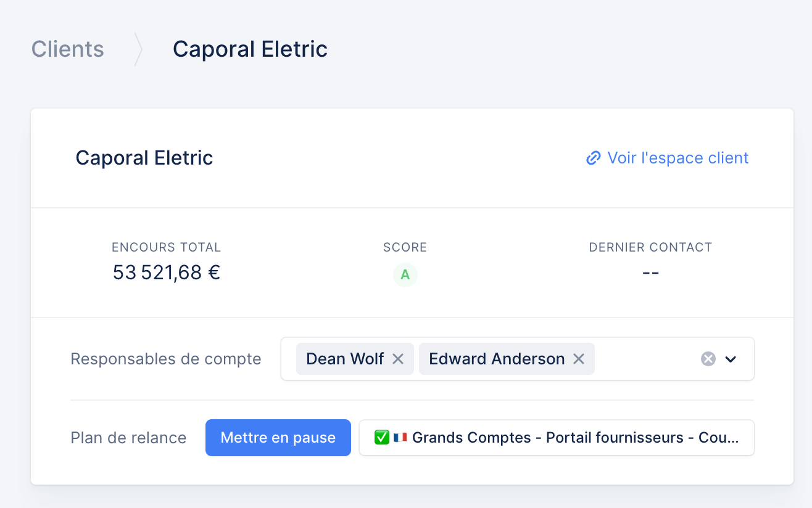This screenshot has width=812, height=508.
Task: Remove Dean Wolf from account managers
Action: (398, 359)
